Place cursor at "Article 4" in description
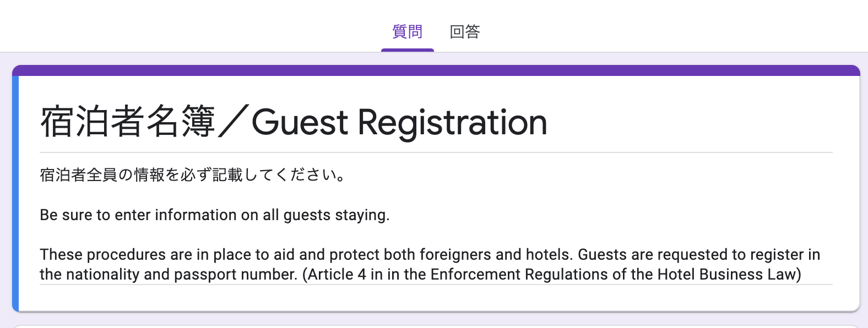 tap(337, 274)
